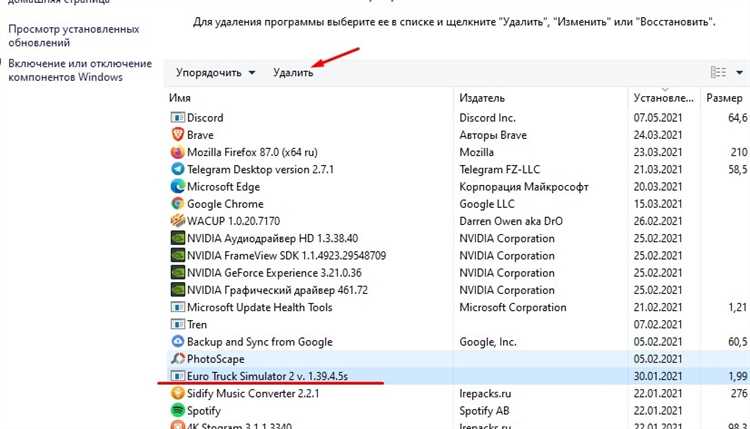Click the Microsoft Edge icon
Image resolution: width=750 pixels, height=429 pixels.
177,187
